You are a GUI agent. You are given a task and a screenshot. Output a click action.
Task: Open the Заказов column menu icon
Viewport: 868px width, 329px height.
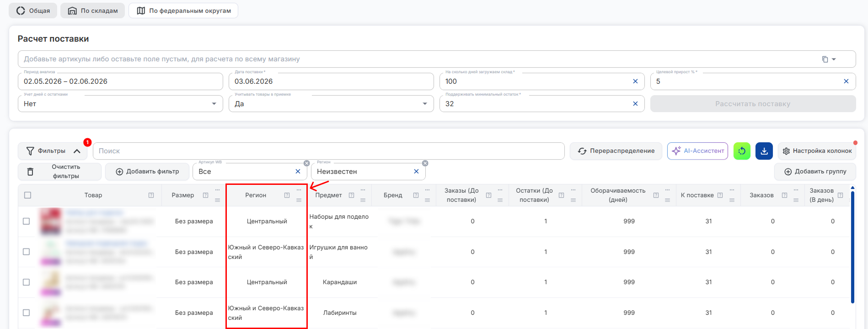(x=796, y=200)
